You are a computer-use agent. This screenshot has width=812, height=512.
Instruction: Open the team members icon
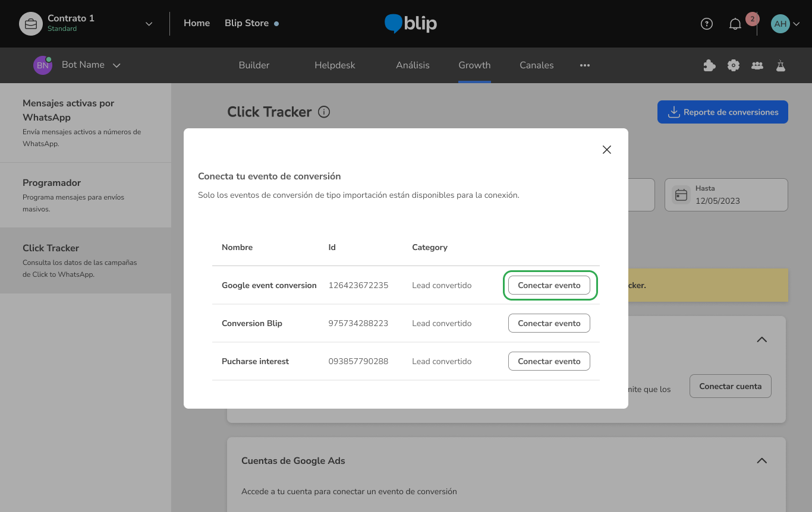point(757,65)
